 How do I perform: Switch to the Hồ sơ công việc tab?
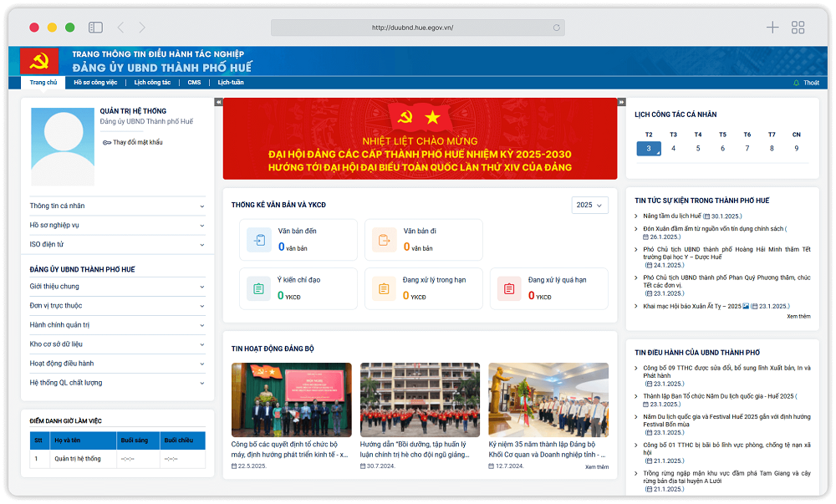(x=95, y=83)
